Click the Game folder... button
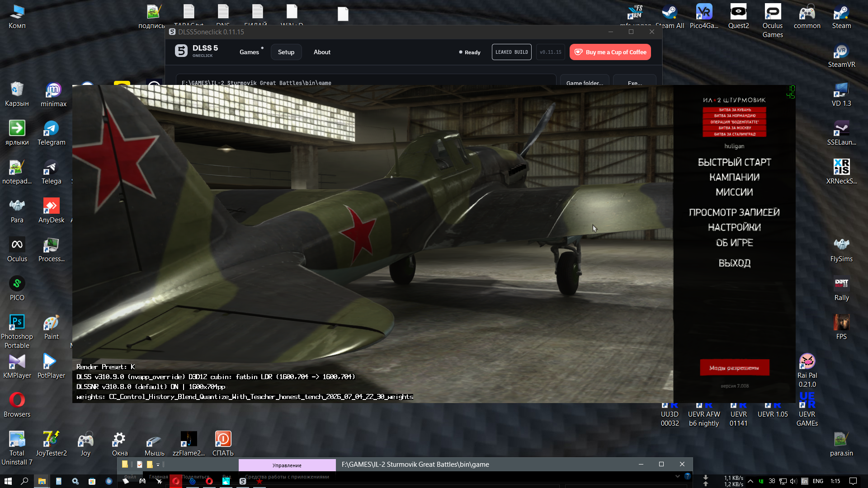Viewport: 868px width, 488px height. pos(585,80)
